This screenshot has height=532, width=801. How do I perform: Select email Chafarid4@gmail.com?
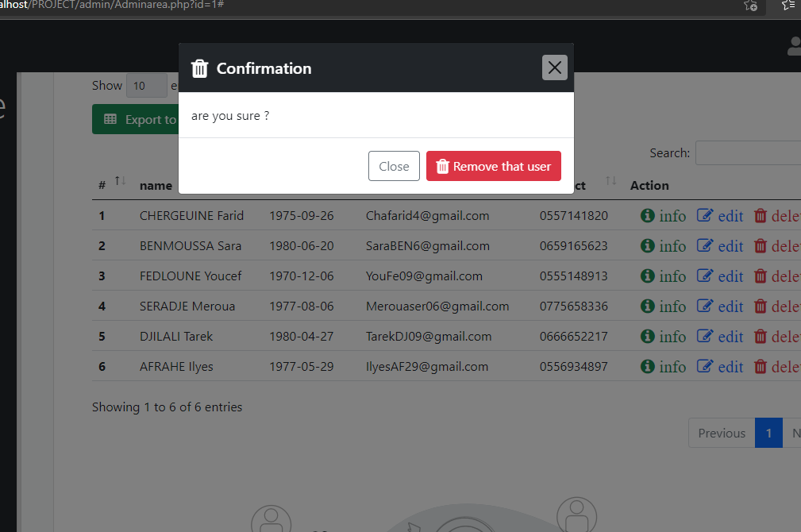[428, 216]
